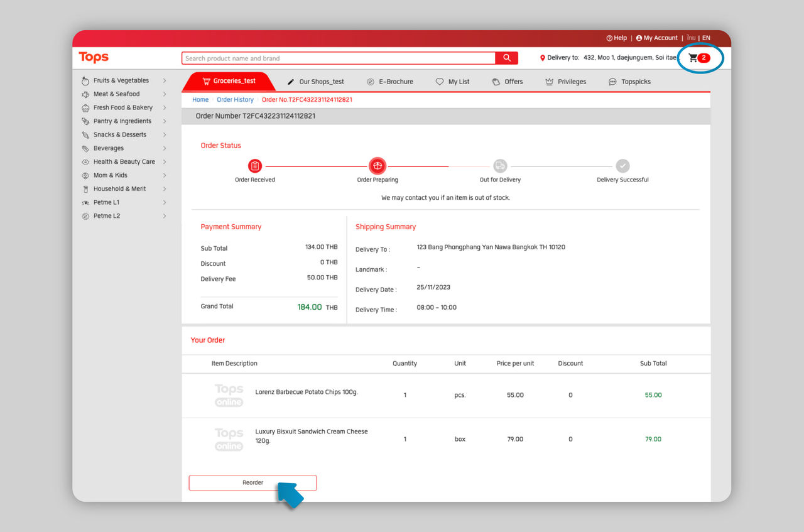Open the My List tab
Screen dimensions: 804x532
click(x=453, y=82)
